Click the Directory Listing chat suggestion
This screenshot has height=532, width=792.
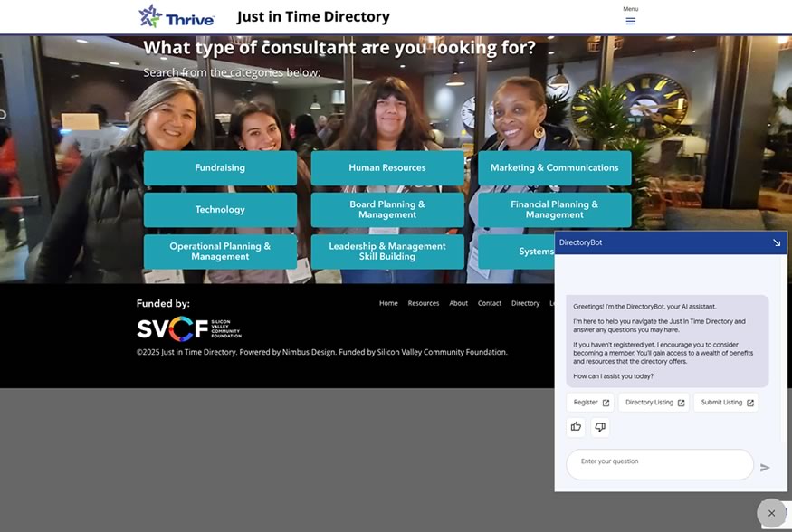tap(654, 403)
